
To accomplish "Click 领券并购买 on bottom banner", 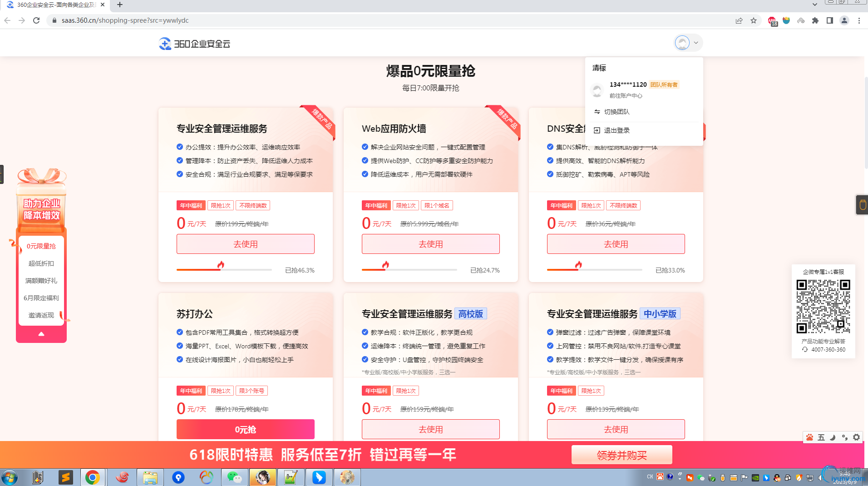I will (x=621, y=455).
